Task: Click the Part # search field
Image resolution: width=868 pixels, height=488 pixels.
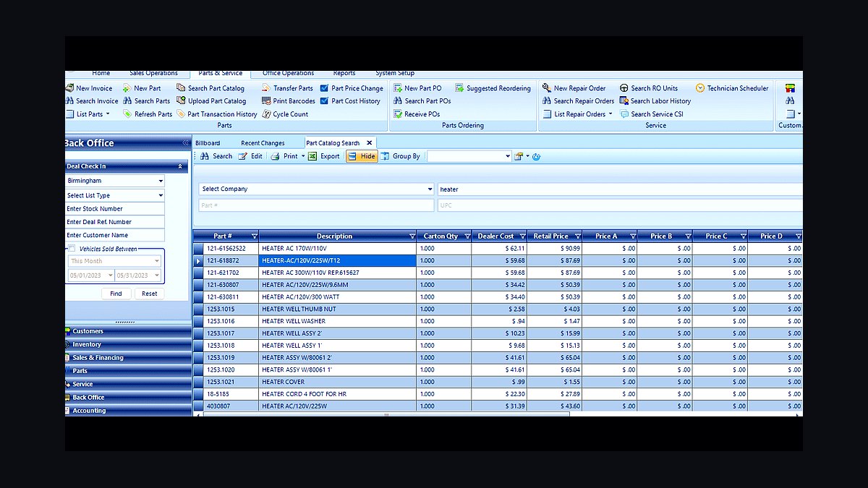Action: point(316,205)
